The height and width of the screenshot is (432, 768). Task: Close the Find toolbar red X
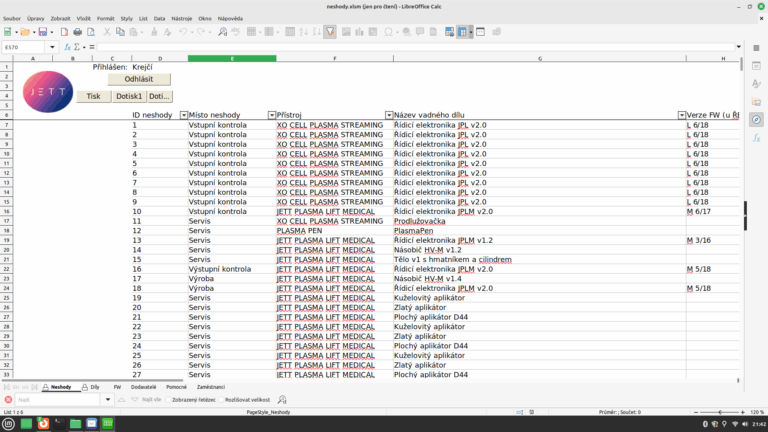(x=8, y=400)
